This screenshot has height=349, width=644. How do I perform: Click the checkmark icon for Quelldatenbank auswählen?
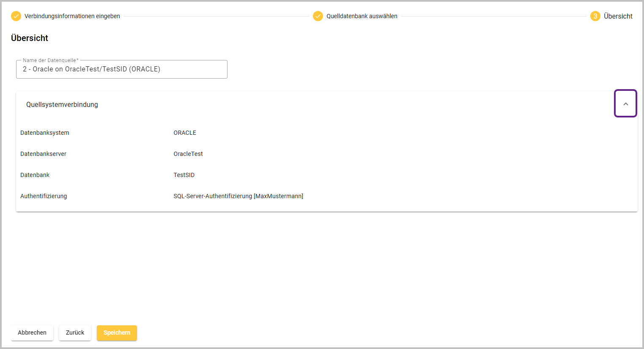[x=318, y=16]
